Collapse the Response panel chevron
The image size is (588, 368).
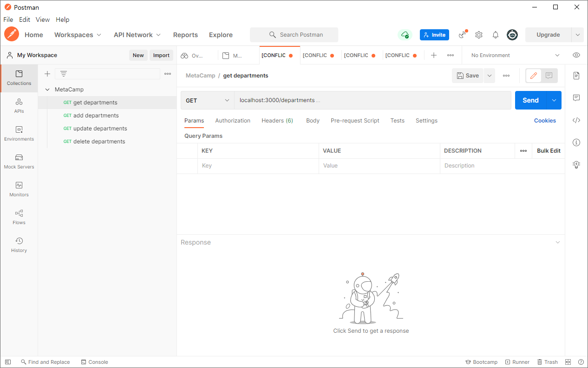(x=558, y=242)
